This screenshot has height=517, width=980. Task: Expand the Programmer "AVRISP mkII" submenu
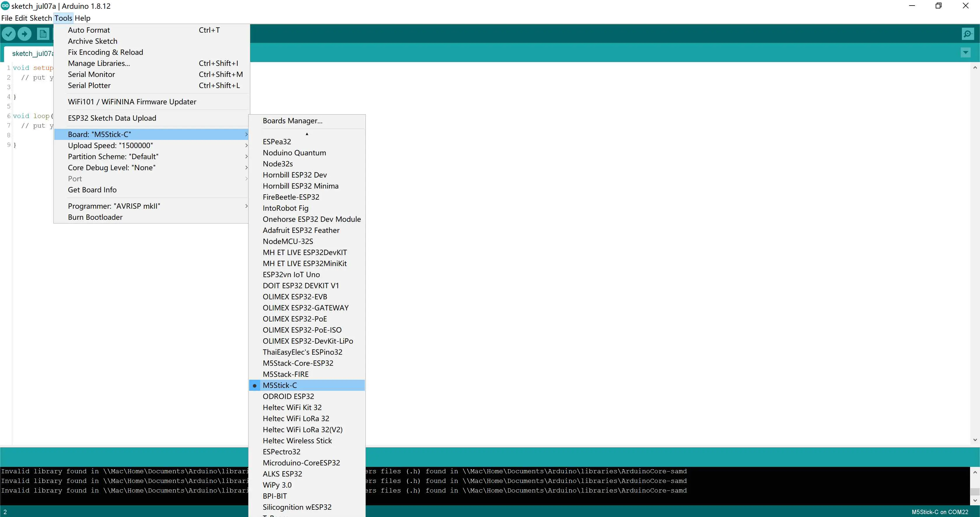click(151, 206)
